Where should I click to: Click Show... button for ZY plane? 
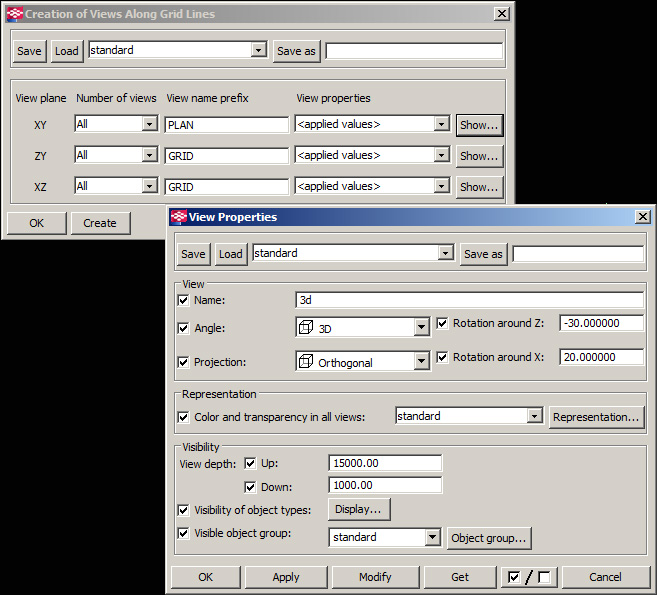click(x=479, y=156)
